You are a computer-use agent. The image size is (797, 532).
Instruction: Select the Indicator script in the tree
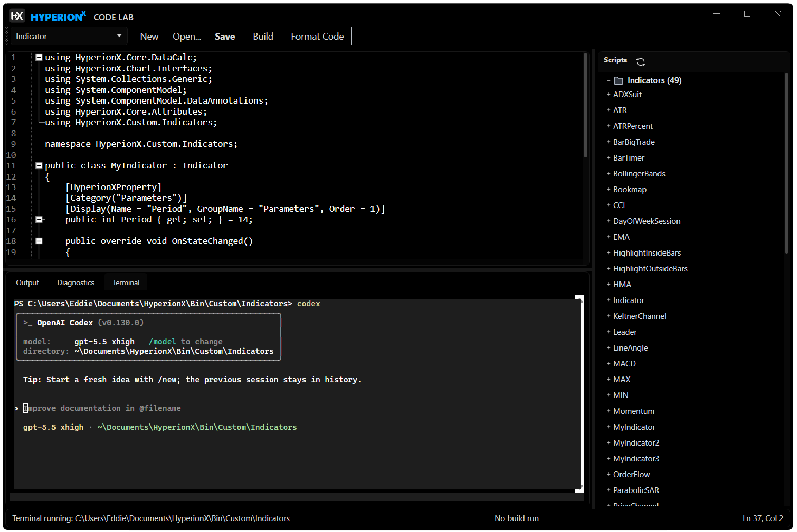click(628, 300)
